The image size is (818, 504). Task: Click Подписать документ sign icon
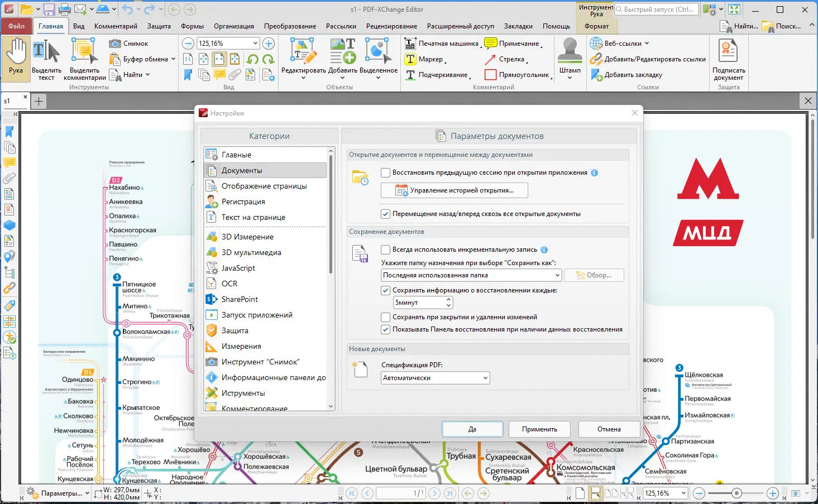[729, 60]
